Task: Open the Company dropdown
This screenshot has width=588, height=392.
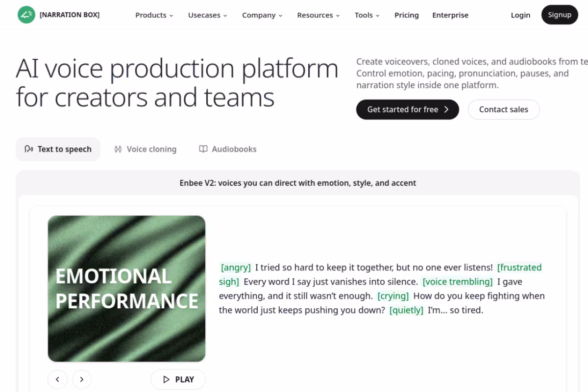Action: [x=262, y=15]
